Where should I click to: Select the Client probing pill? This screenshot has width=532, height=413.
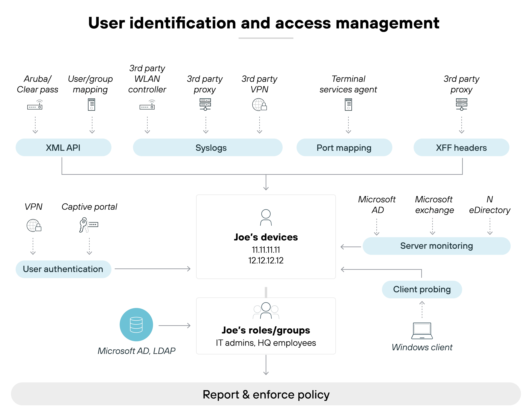pyautogui.click(x=422, y=289)
